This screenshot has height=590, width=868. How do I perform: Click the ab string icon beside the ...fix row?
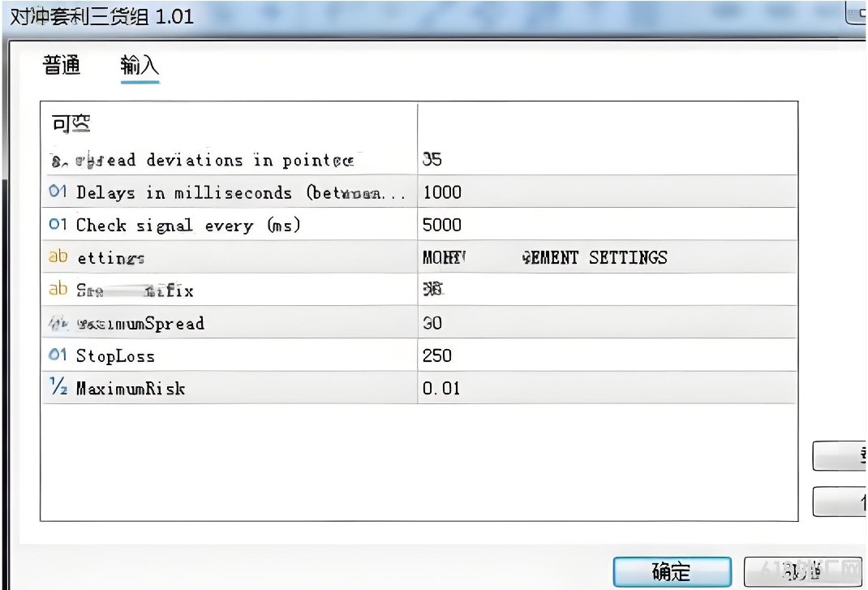click(x=58, y=289)
